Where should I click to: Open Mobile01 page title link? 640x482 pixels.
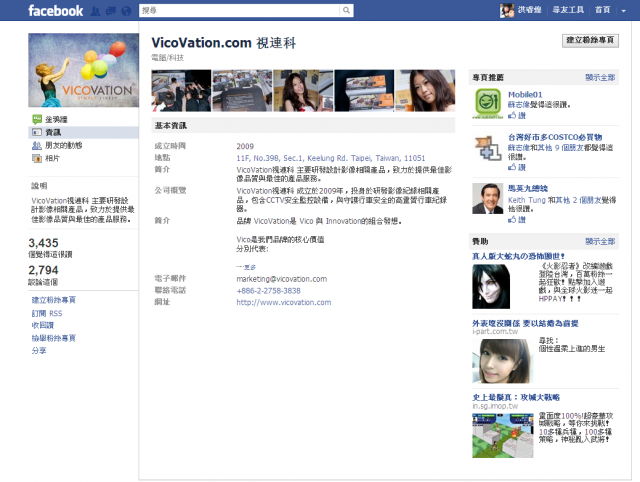point(525,94)
